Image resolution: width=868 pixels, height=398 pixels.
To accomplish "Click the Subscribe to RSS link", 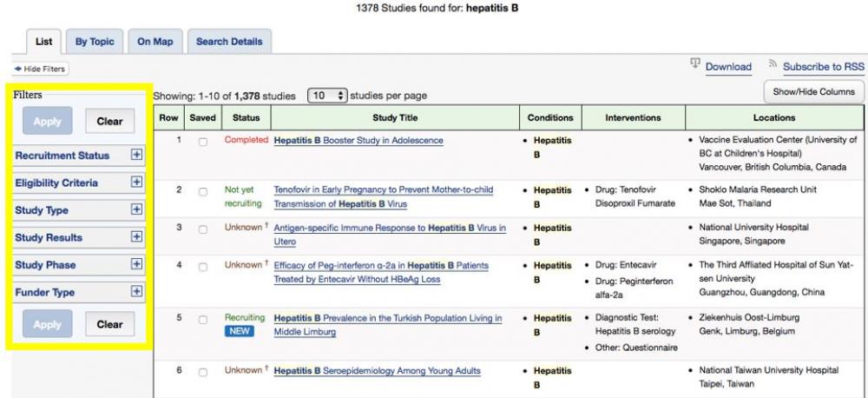I will 823,67.
